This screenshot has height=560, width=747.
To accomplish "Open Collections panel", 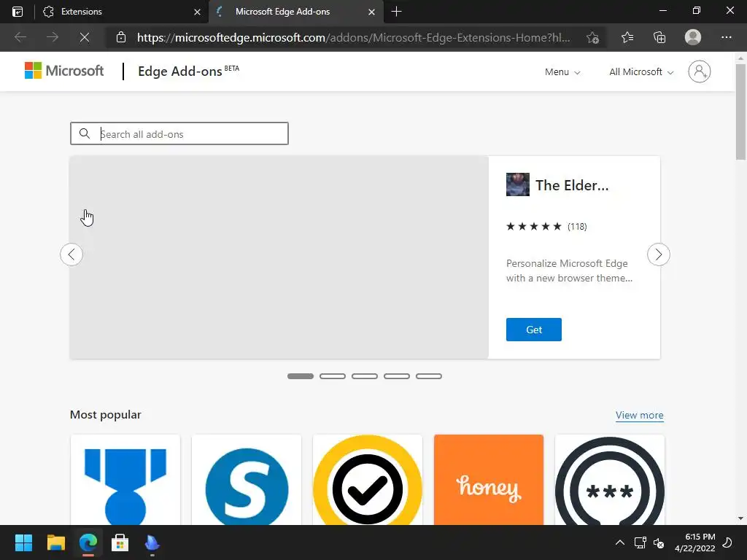I will point(659,37).
